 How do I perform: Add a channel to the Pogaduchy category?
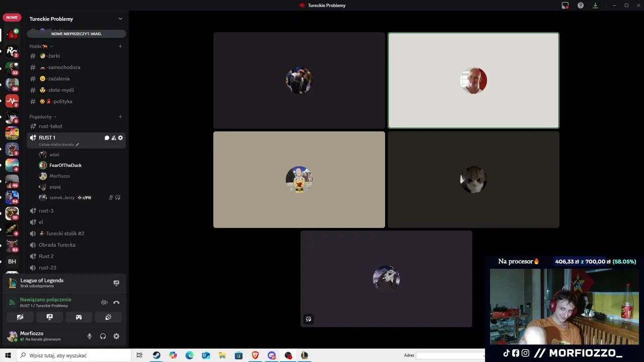point(120,117)
